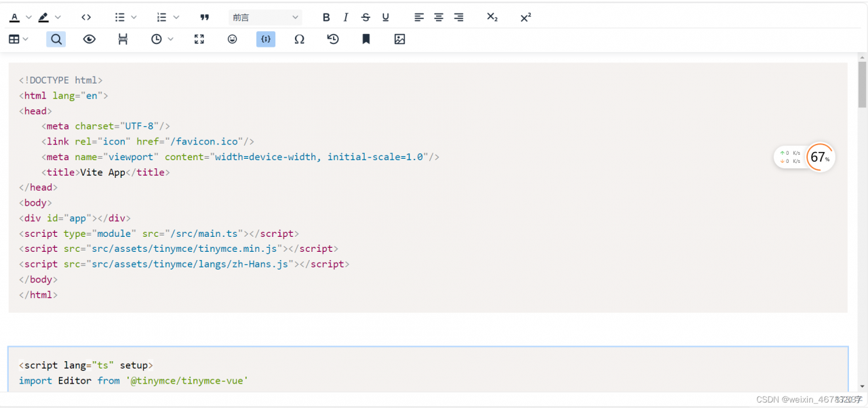
Task: Expand the table options arrow
Action: pyautogui.click(x=26, y=39)
